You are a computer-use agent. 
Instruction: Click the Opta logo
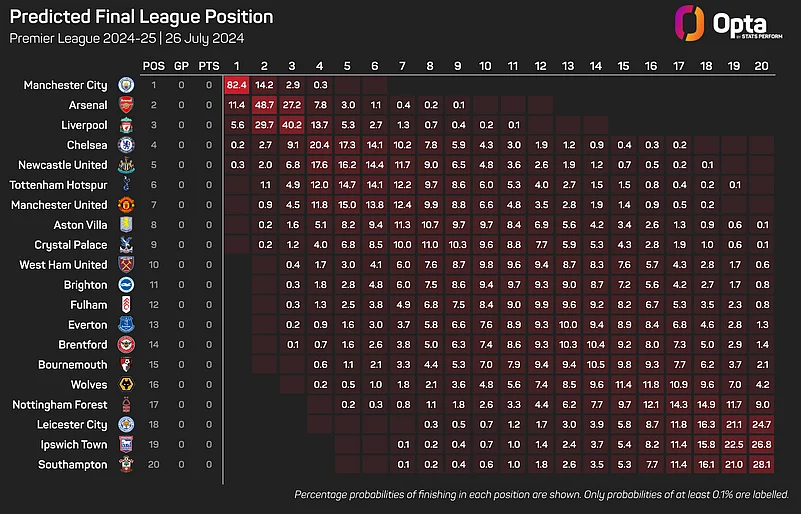[x=711, y=22]
